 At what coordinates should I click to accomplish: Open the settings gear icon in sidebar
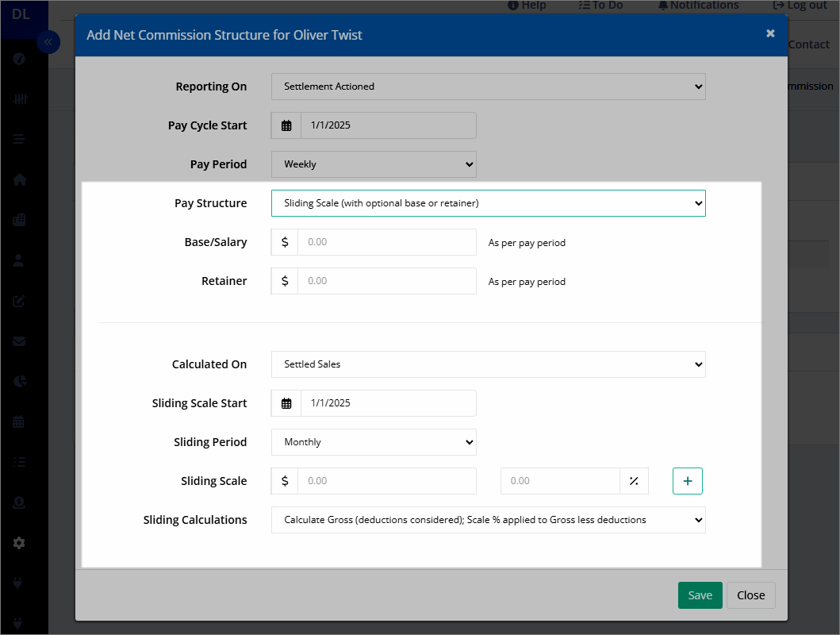pos(19,543)
